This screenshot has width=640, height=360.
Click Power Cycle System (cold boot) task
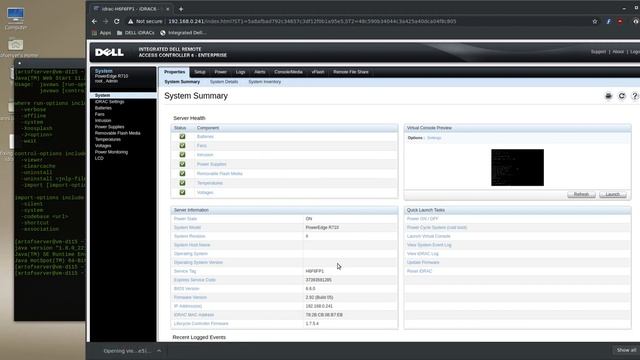437,227
